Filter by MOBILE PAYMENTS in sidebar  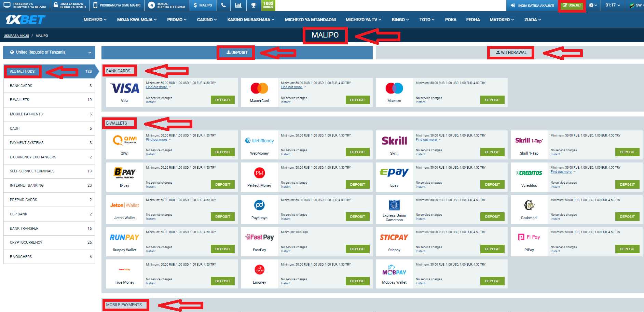[x=49, y=114]
